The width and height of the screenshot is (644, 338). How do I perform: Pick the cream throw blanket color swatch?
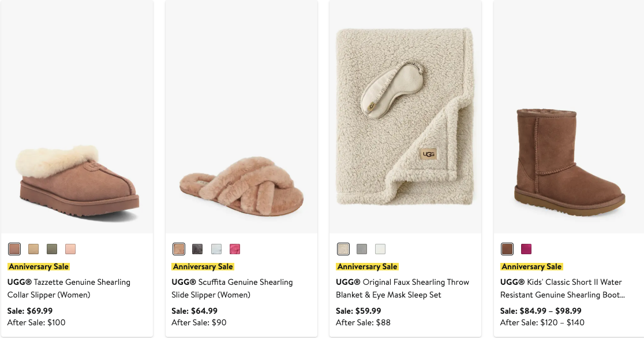(343, 249)
